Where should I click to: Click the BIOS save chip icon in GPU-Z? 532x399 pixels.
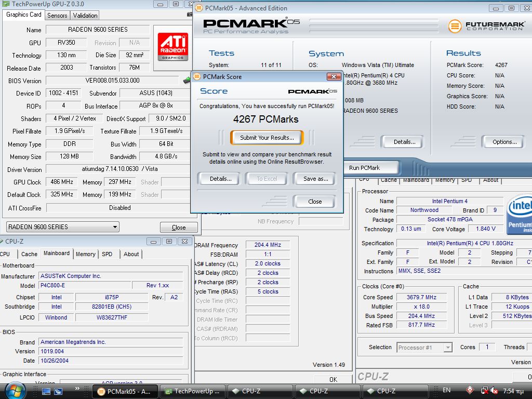click(x=187, y=81)
